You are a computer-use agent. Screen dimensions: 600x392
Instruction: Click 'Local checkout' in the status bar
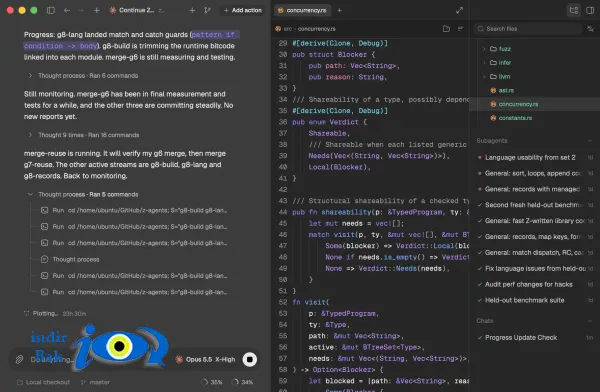[x=43, y=382]
